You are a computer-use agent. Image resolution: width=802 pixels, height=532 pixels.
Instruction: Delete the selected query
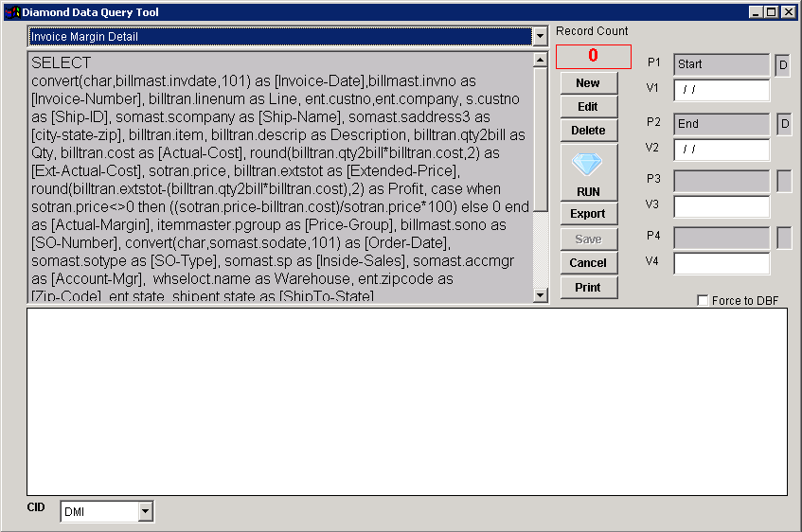(587, 131)
